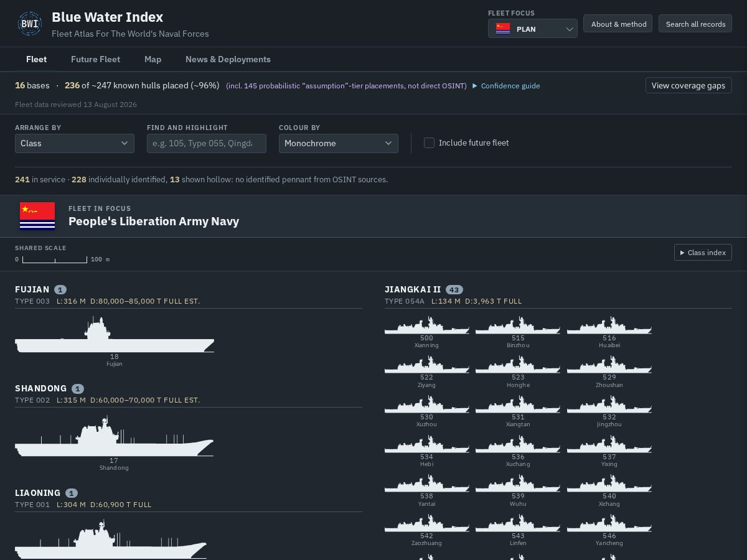The height and width of the screenshot is (560, 747).
Task: Select frigate 531 Xiangtan silhouette
Action: 518,405
